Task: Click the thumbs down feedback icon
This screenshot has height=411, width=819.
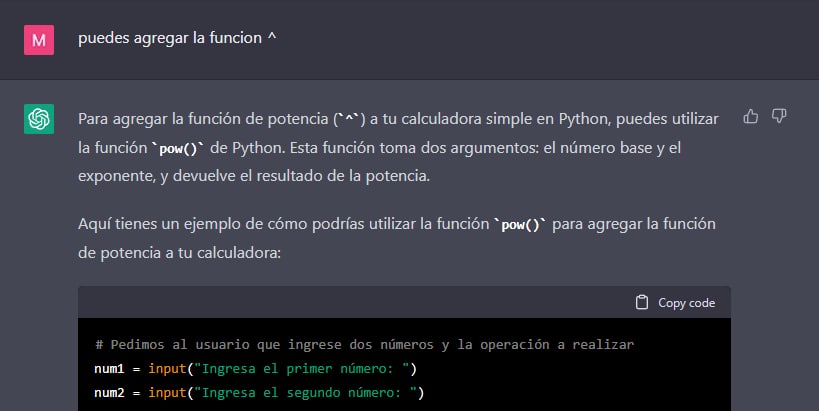Action: click(779, 116)
